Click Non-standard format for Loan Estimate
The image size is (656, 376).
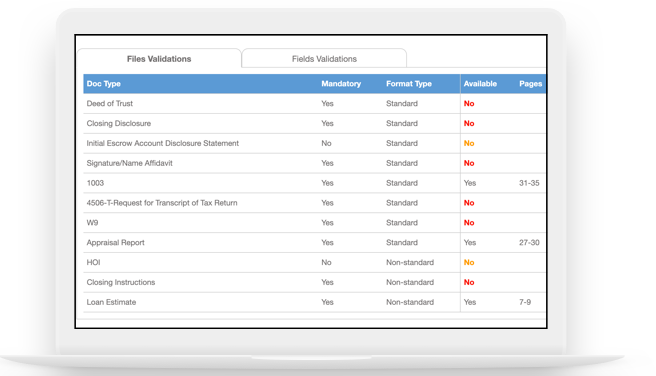[x=410, y=302]
